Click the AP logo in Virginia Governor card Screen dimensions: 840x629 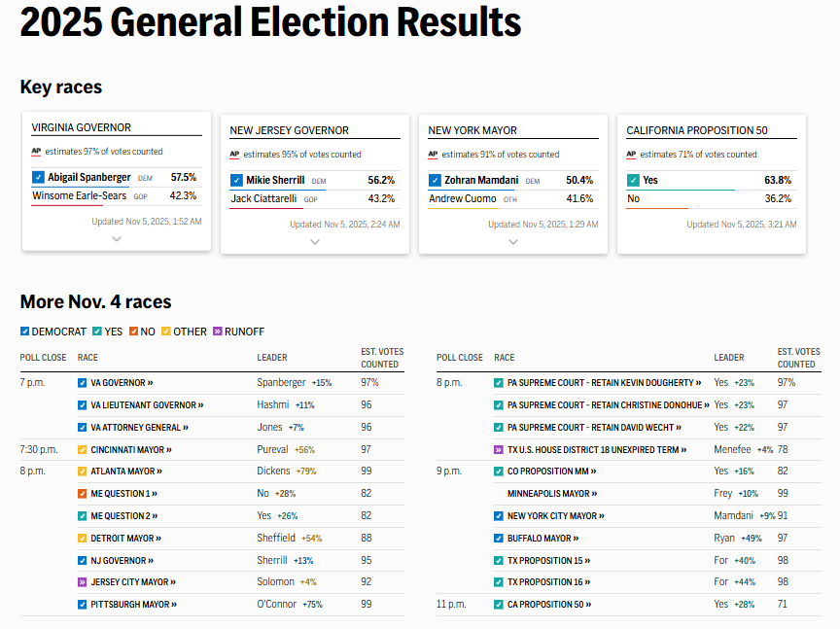tap(36, 152)
